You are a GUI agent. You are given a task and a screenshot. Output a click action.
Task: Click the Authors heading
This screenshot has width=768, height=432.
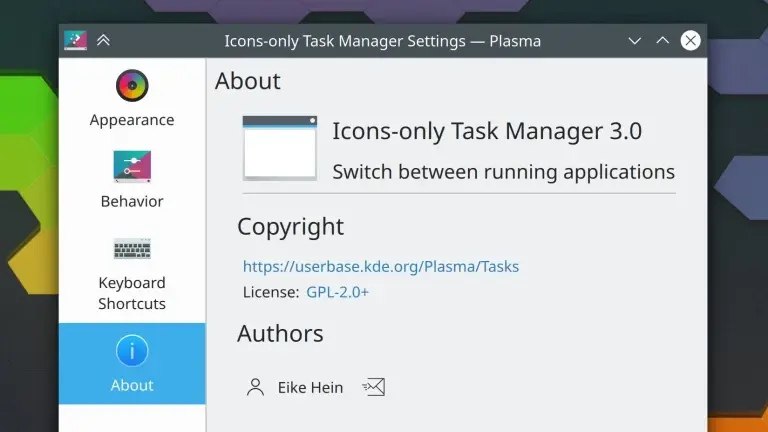click(x=280, y=334)
